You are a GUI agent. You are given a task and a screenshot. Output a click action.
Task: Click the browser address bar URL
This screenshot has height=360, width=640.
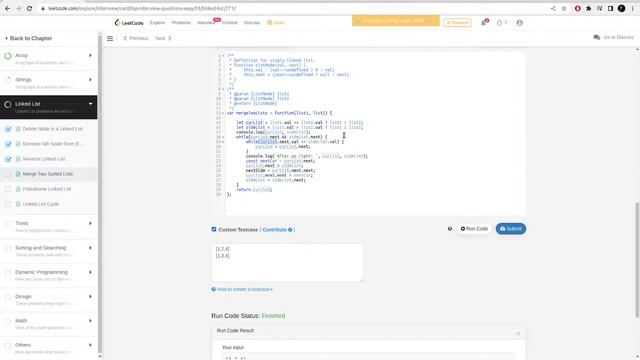click(142, 8)
